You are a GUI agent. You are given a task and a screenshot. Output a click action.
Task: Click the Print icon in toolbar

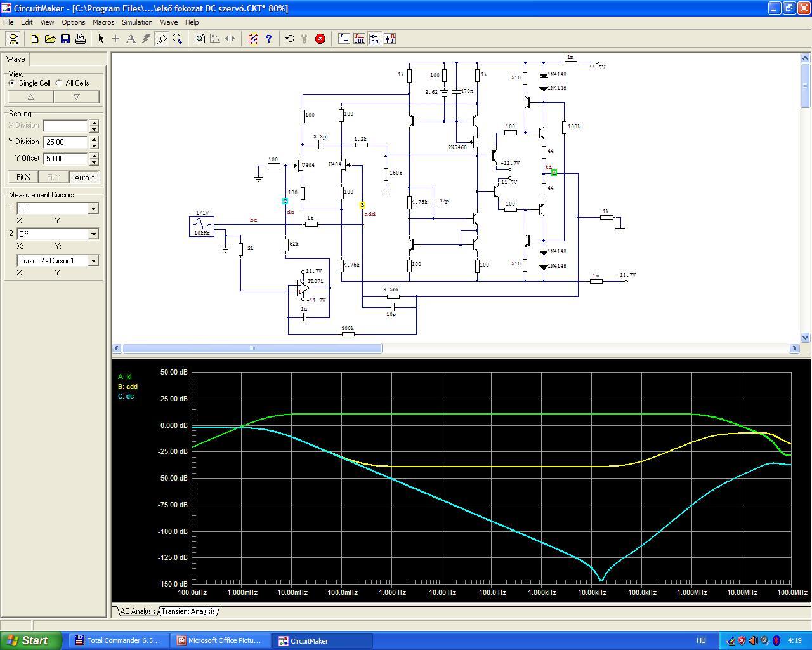point(81,39)
